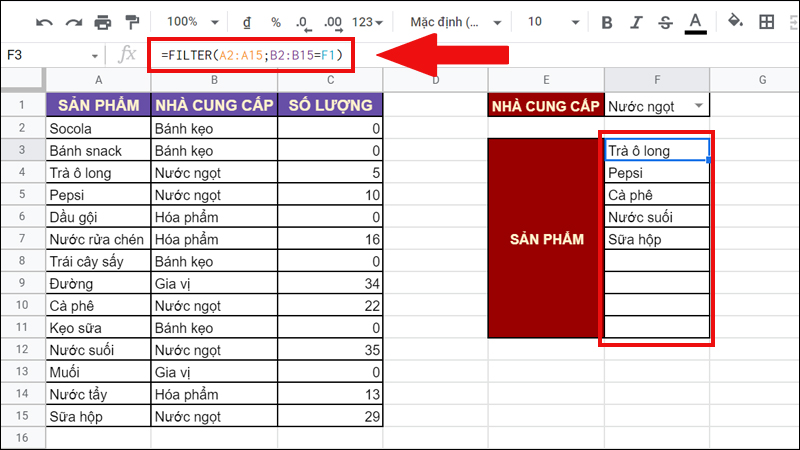The height and width of the screenshot is (450, 800).
Task: Open the Mặc định font menu
Action: coord(453,21)
